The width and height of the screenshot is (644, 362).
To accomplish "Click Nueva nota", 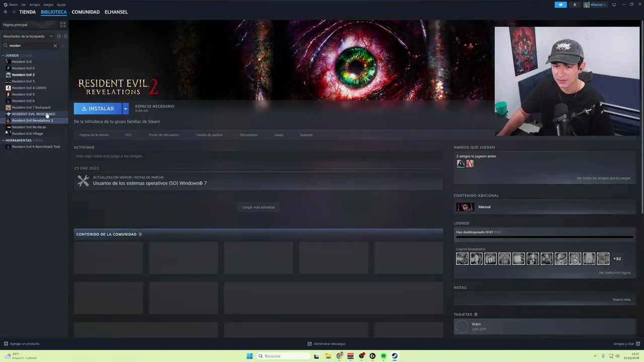I will tap(621, 299).
